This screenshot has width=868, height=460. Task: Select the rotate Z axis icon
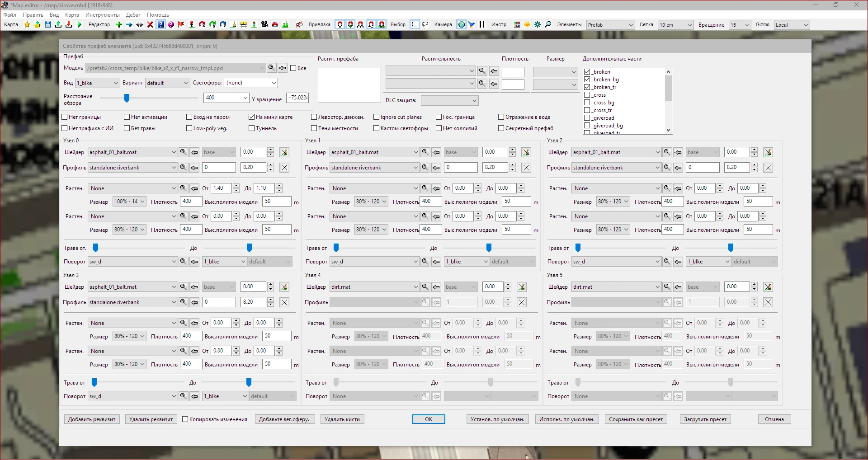[x=223, y=24]
